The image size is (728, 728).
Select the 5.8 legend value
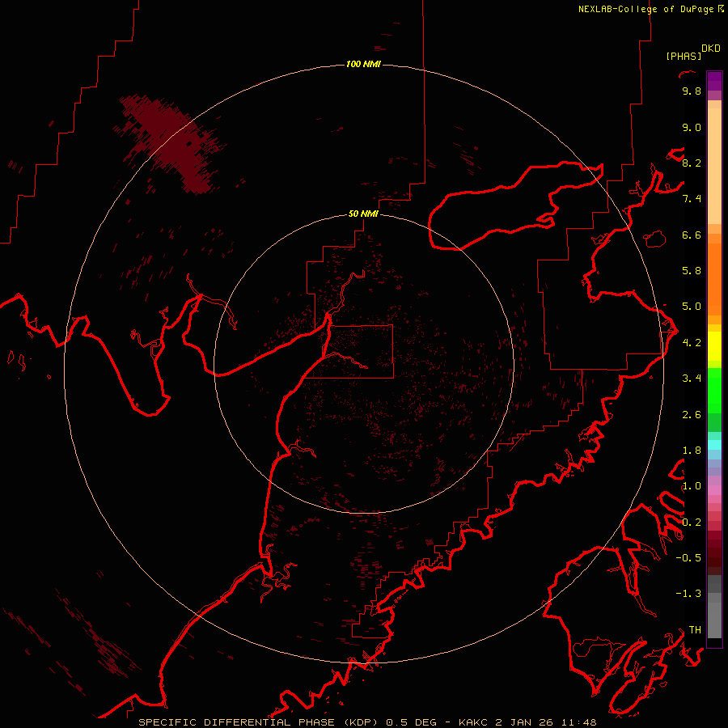(x=692, y=270)
